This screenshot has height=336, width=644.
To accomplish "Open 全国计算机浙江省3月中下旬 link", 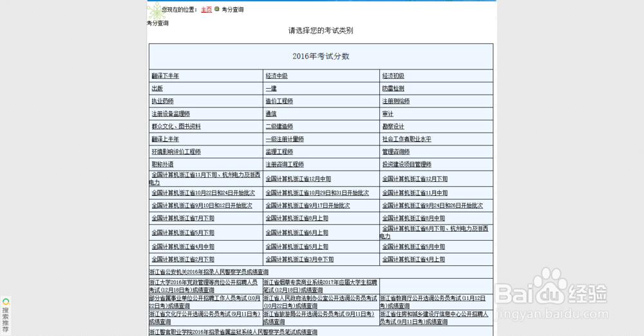I will click(299, 259).
